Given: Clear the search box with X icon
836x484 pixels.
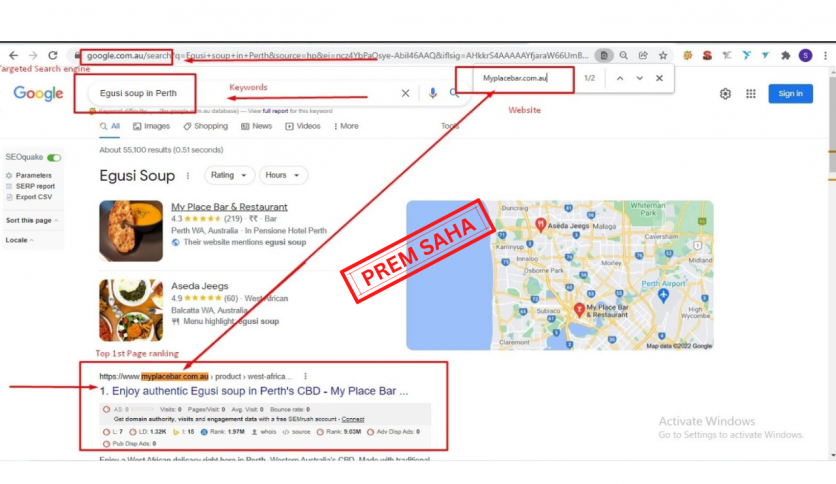Looking at the screenshot, I should (x=405, y=93).
